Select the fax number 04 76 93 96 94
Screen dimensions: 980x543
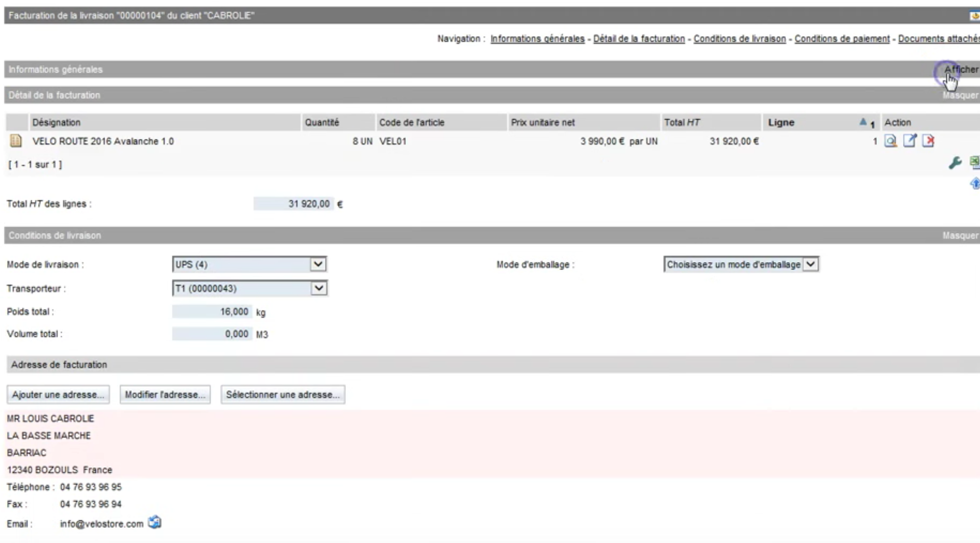[x=90, y=504]
